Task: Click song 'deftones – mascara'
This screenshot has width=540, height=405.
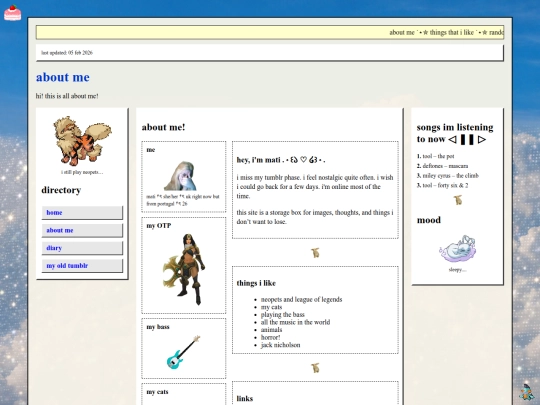Action: coord(445,166)
